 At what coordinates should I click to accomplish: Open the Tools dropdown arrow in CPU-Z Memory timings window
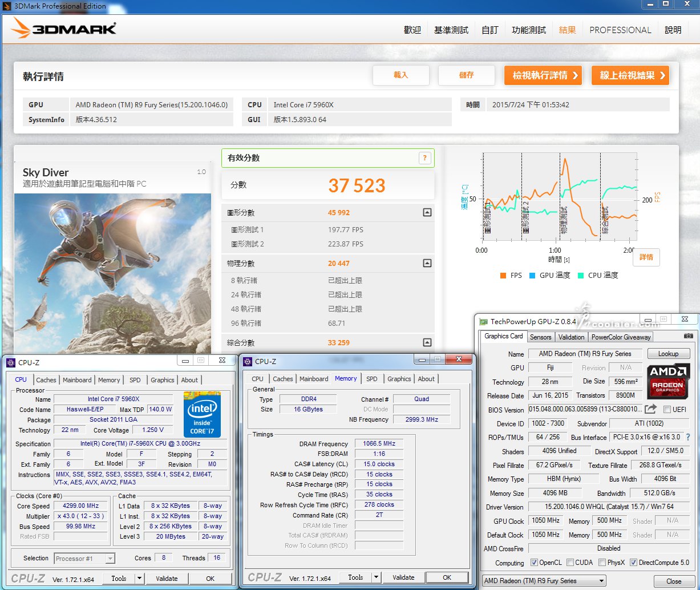click(377, 577)
